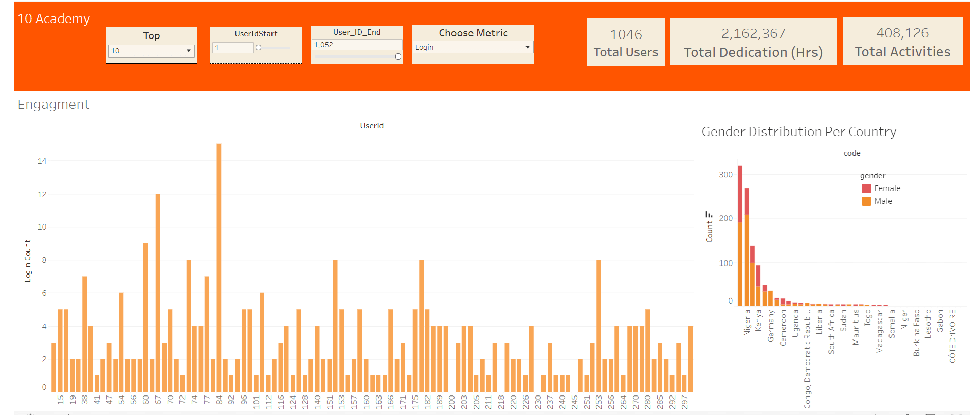This screenshot has height=415, width=980.
Task: Select the Total Users card
Action: click(x=626, y=42)
